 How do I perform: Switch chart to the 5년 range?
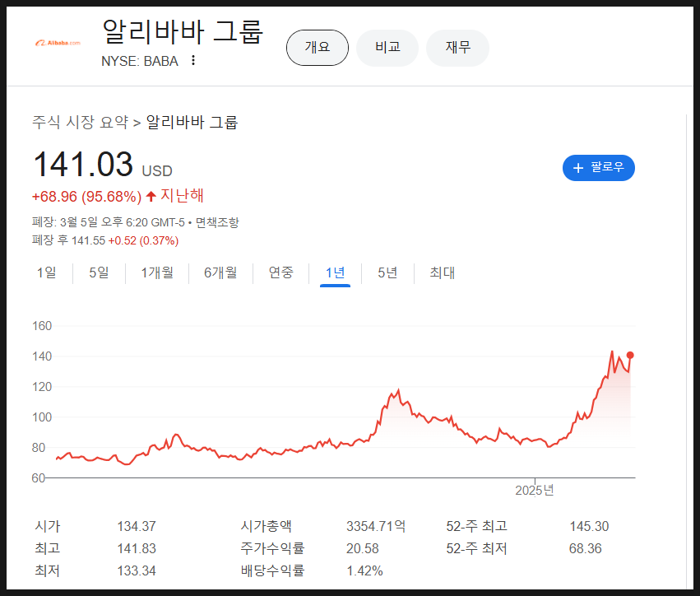(387, 272)
